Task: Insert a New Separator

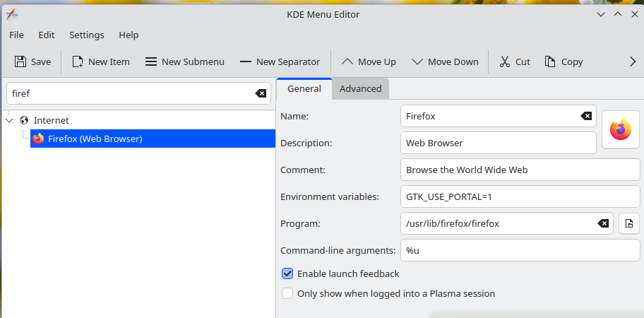Action: coord(280,62)
